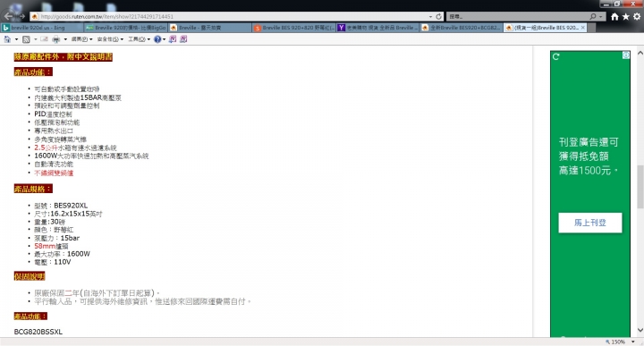644x346 pixels.
Task: Close the active '(現貨一組)Breville BES 920' tab
Action: tap(582, 28)
